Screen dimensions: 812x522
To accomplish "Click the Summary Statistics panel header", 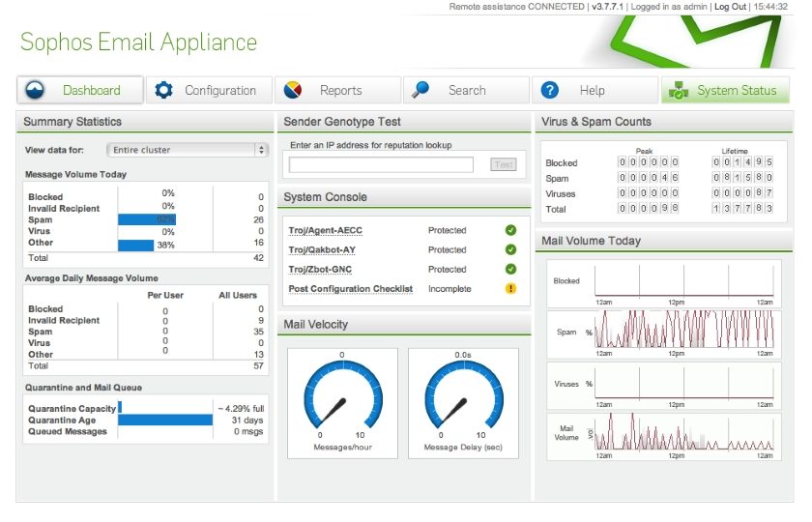I will (x=145, y=122).
